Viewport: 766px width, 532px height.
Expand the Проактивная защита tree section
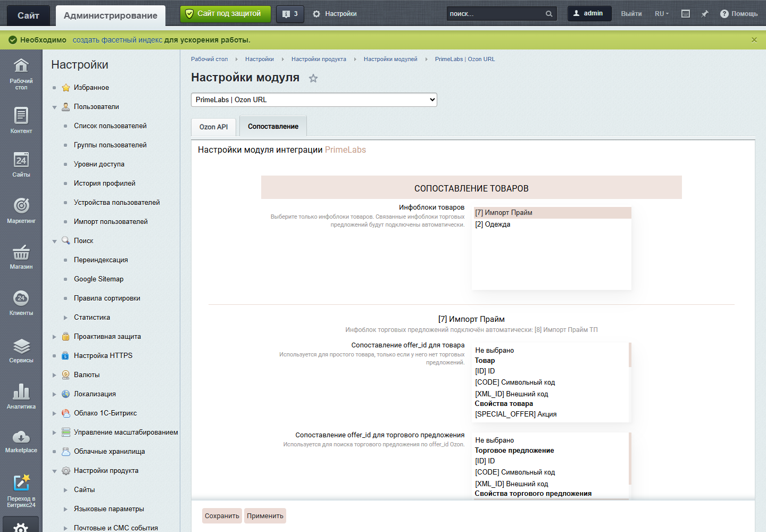coord(54,337)
